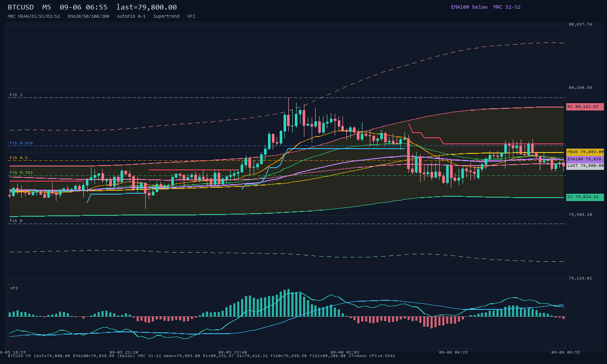The image size is (607, 364).
Task: Click the last=79,800.00 header value
Action: [147, 7]
